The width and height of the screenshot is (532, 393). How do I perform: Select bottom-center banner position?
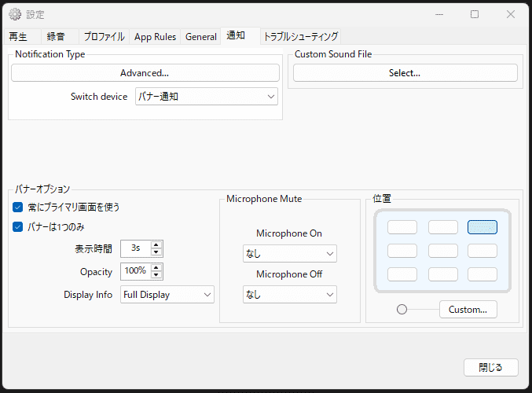tap(442, 274)
